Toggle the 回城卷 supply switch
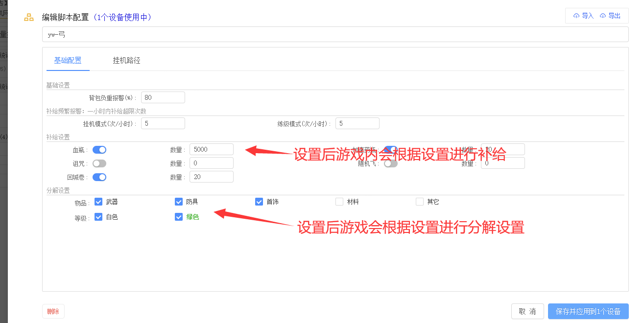This screenshot has height=323, width=644. pyautogui.click(x=99, y=177)
